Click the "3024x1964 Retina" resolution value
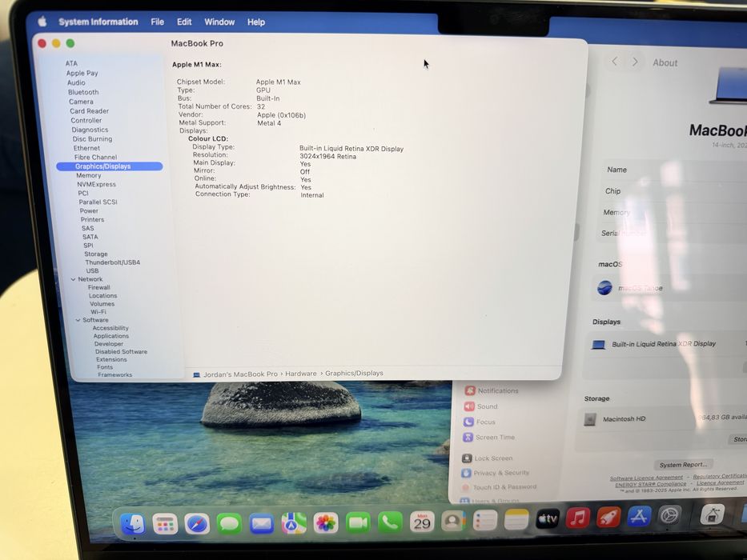The image size is (747, 560). point(327,156)
